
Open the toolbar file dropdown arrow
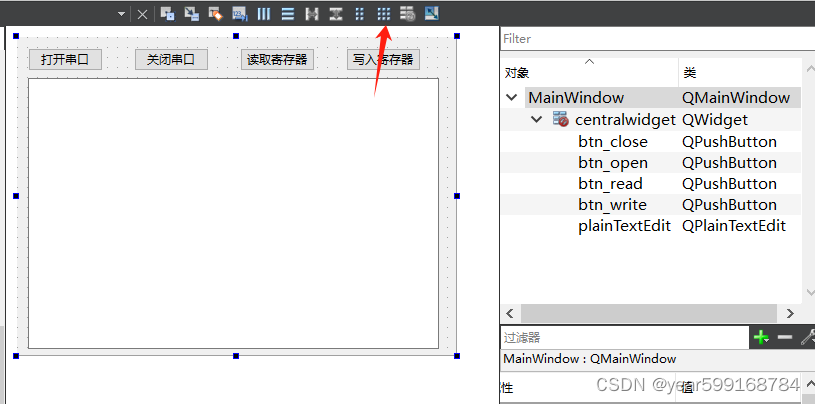(x=122, y=14)
